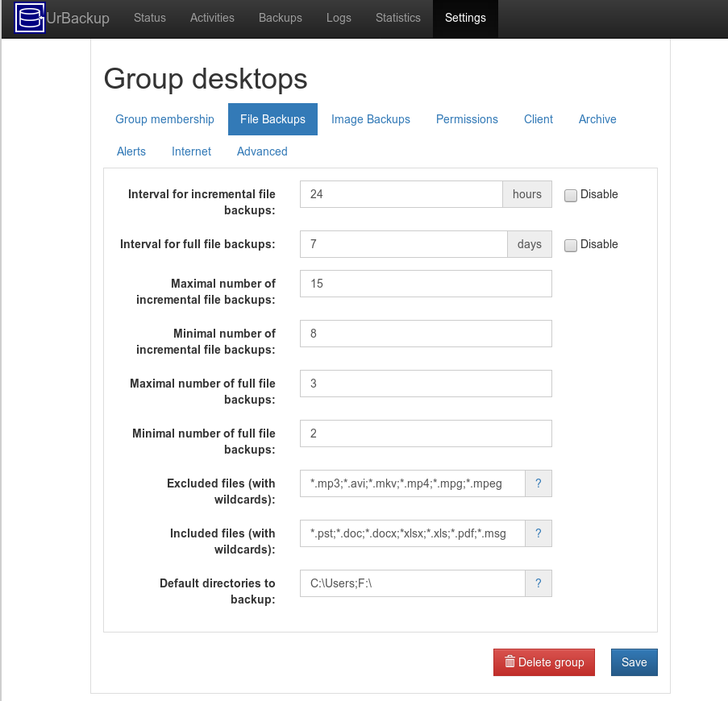
Task: View the Logs page
Action: click(x=339, y=18)
